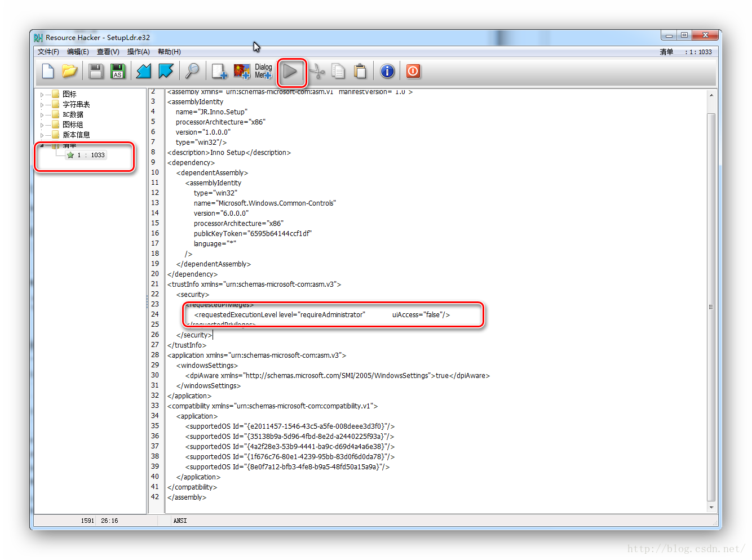Click the closing </assembly> tag line
Viewport: 752px width, 560px height.
point(187,497)
